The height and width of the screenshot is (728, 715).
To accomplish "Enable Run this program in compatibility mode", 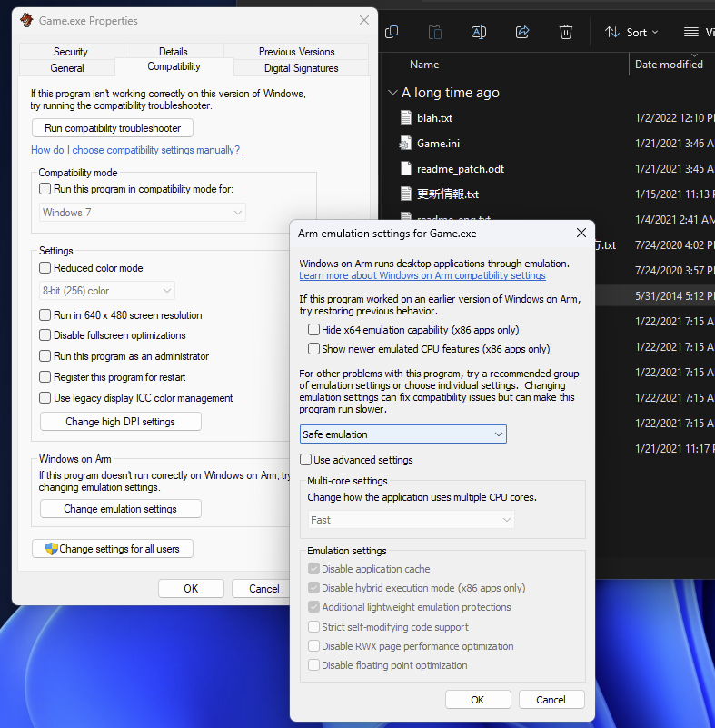I will tap(45, 188).
